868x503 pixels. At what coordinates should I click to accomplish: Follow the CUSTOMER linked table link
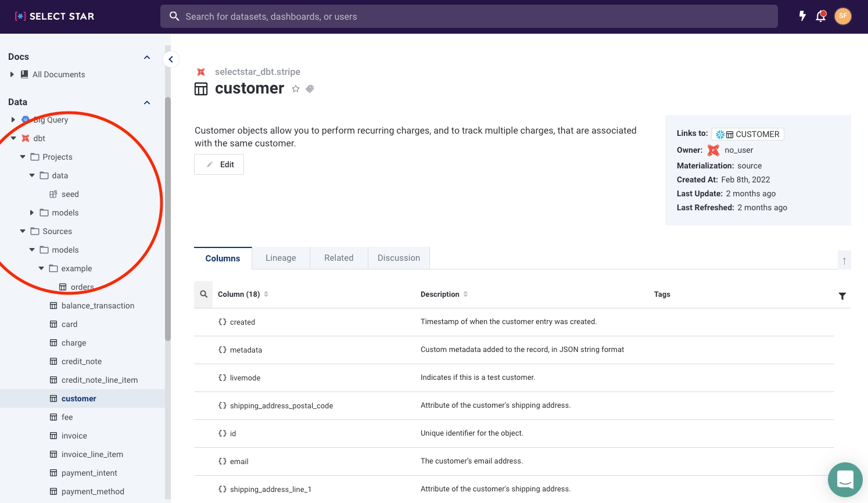(748, 134)
